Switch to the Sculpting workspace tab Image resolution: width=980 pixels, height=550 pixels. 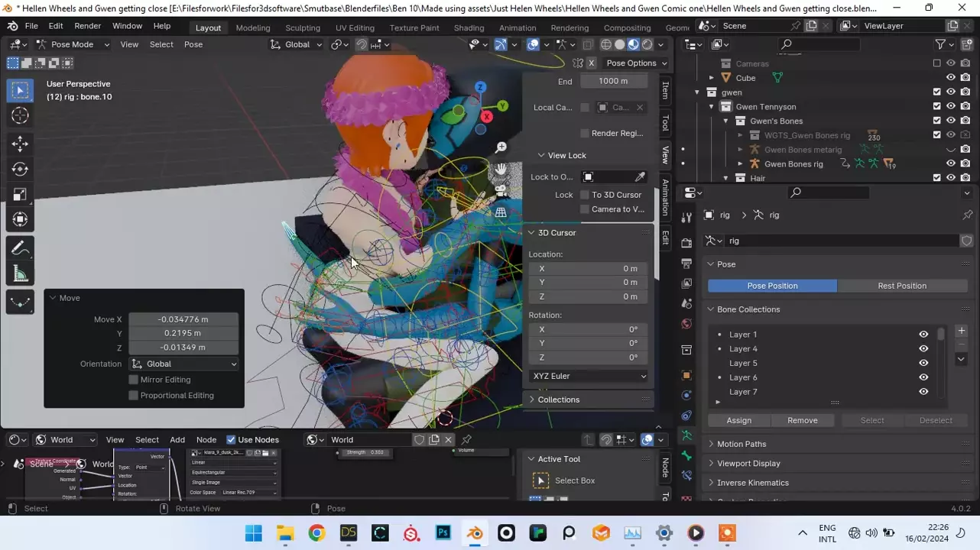pyautogui.click(x=302, y=27)
